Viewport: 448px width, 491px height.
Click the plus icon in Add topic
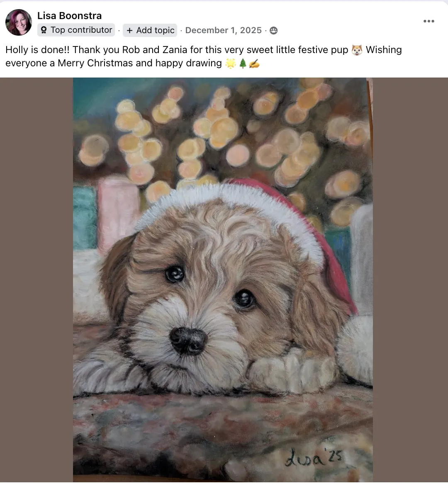(x=130, y=30)
